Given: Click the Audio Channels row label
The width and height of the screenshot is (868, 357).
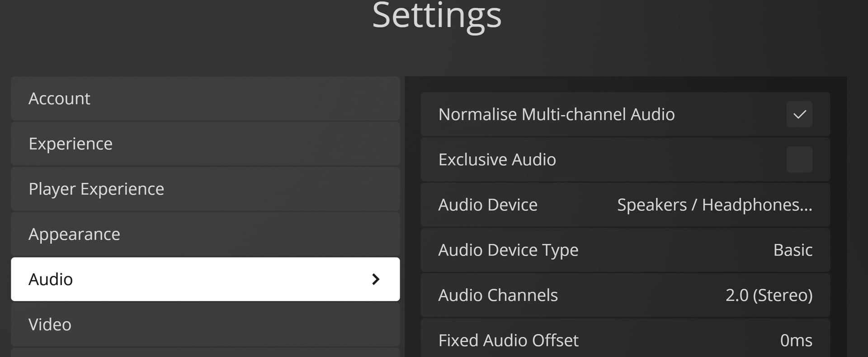Looking at the screenshot, I should tap(498, 295).
